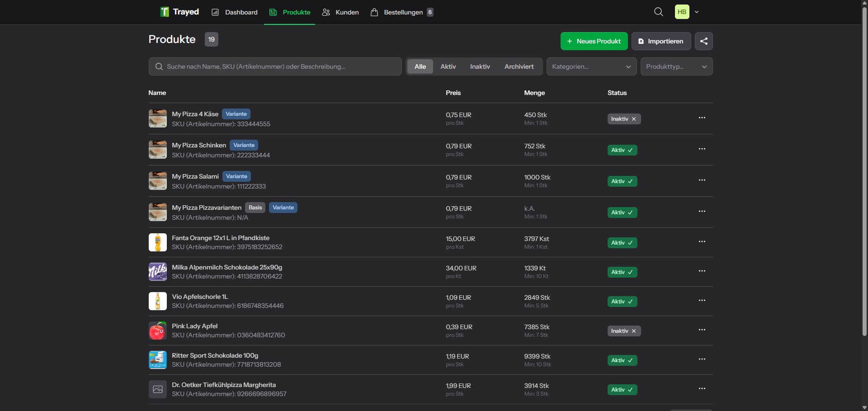The height and width of the screenshot is (411, 868).
Task: Open the actions menu for Vio Apfelschorle 1L
Action: pyautogui.click(x=702, y=300)
